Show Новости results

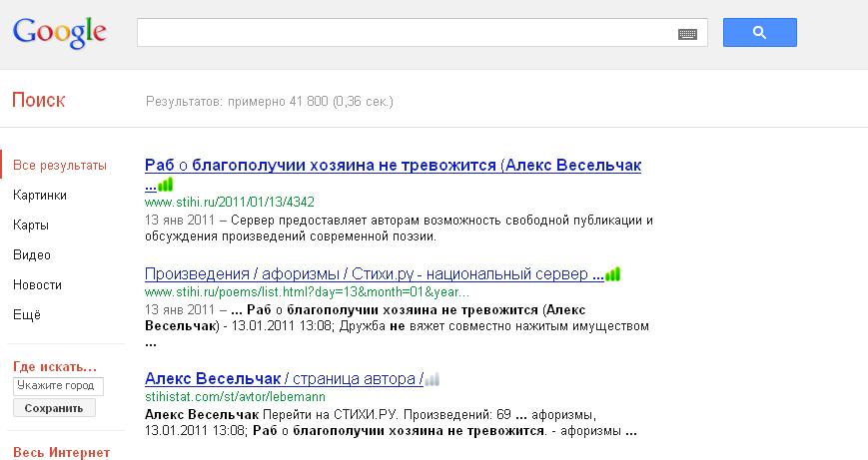pos(37,285)
